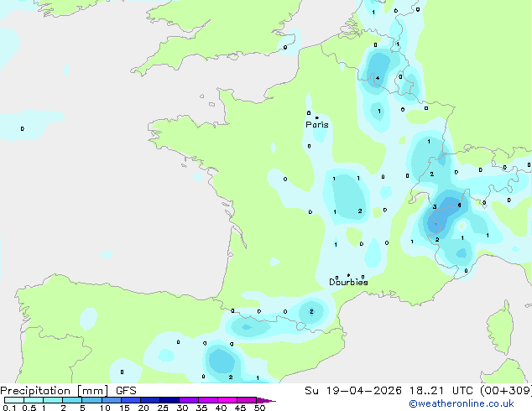The image size is (532, 411).
Task: Select the 2–5 mm legend color box
Action: (72, 400)
